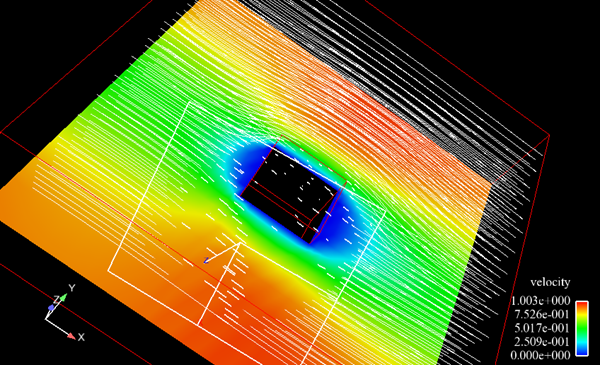Click the legend value 2.509e-001
600x365 pixels.
coord(541,342)
